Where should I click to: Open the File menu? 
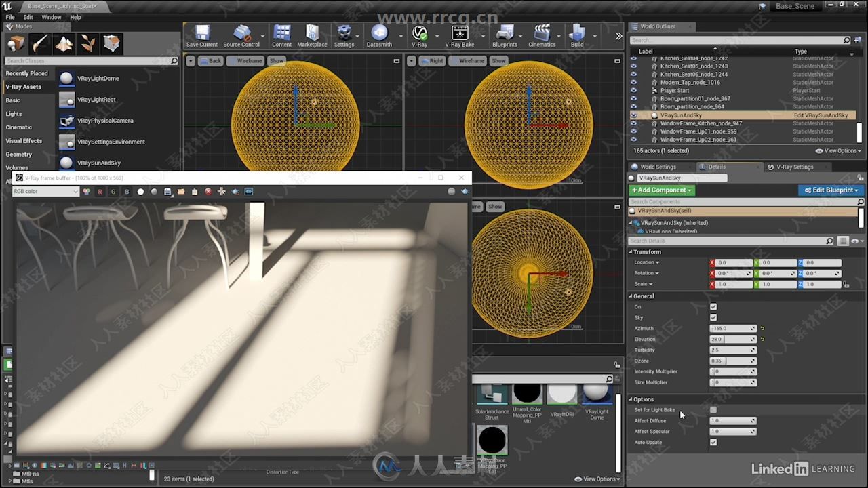[10, 17]
